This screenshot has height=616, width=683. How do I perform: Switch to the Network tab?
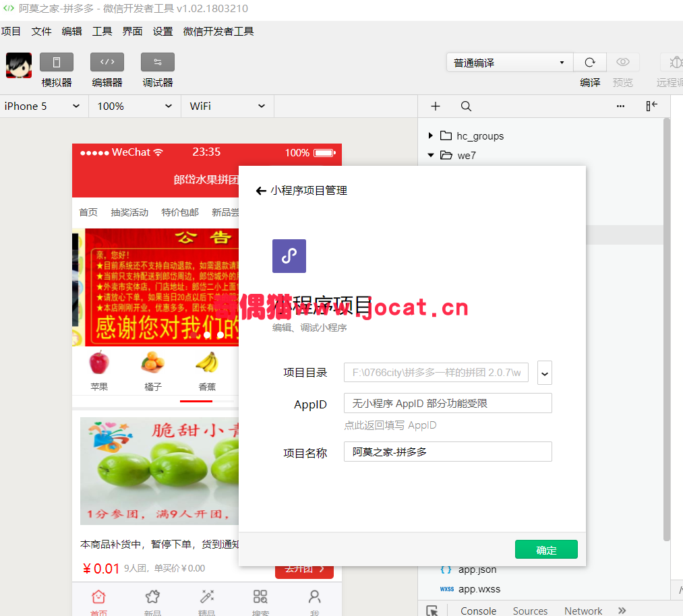point(583,611)
